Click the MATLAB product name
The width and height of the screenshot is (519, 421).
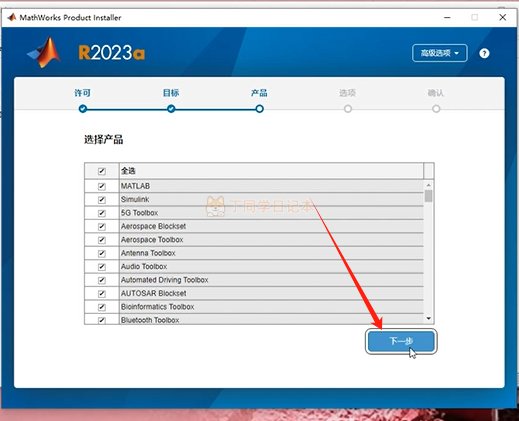pyautogui.click(x=135, y=186)
